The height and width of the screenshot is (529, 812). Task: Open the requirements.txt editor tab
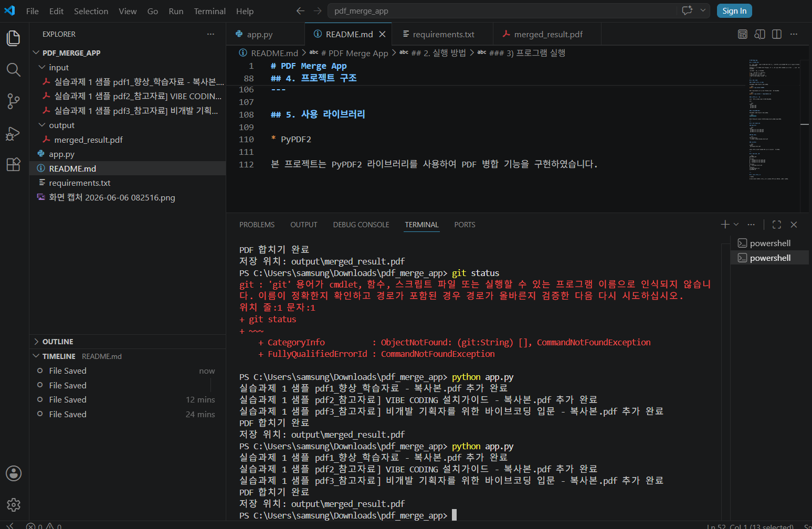(443, 34)
